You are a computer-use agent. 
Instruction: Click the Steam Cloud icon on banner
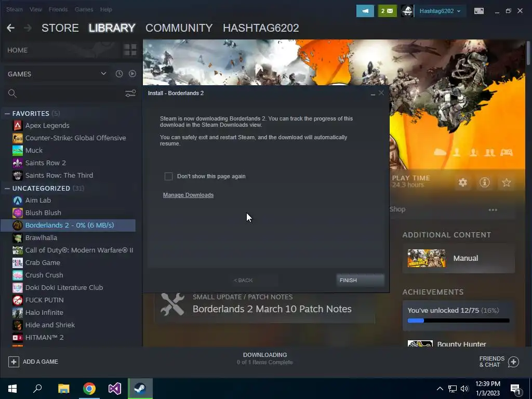click(x=440, y=152)
